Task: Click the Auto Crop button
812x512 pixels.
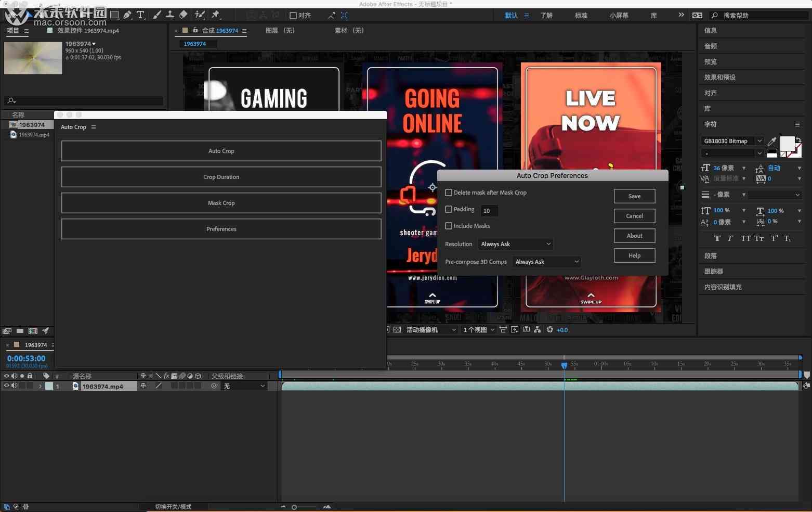Action: pyautogui.click(x=221, y=151)
